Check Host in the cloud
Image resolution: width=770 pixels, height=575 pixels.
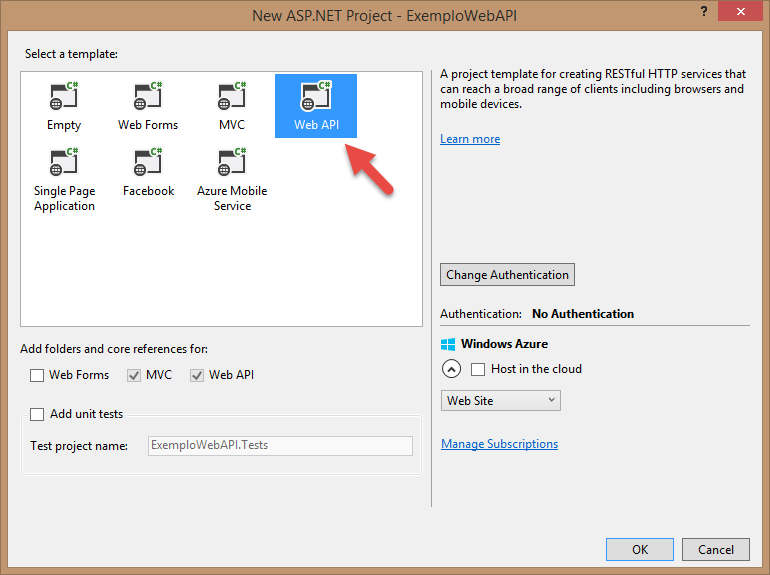pos(478,369)
